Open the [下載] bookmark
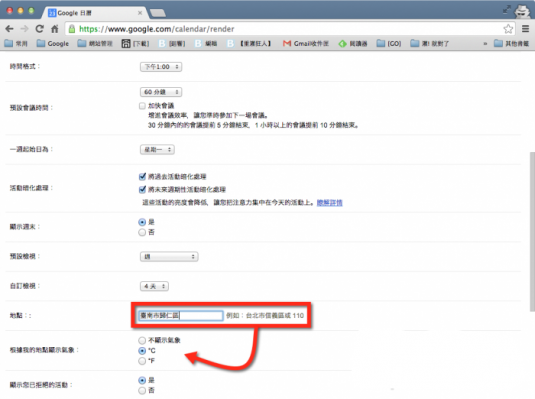This screenshot has height=399, width=535. point(135,43)
